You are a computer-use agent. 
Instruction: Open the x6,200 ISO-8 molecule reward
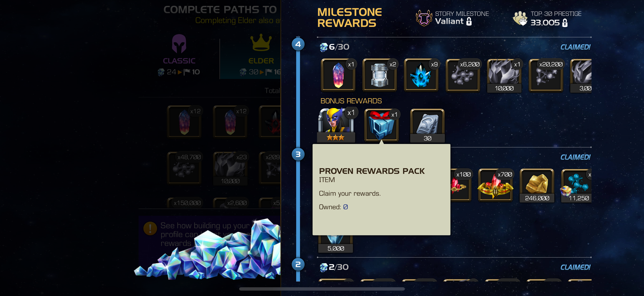click(463, 75)
